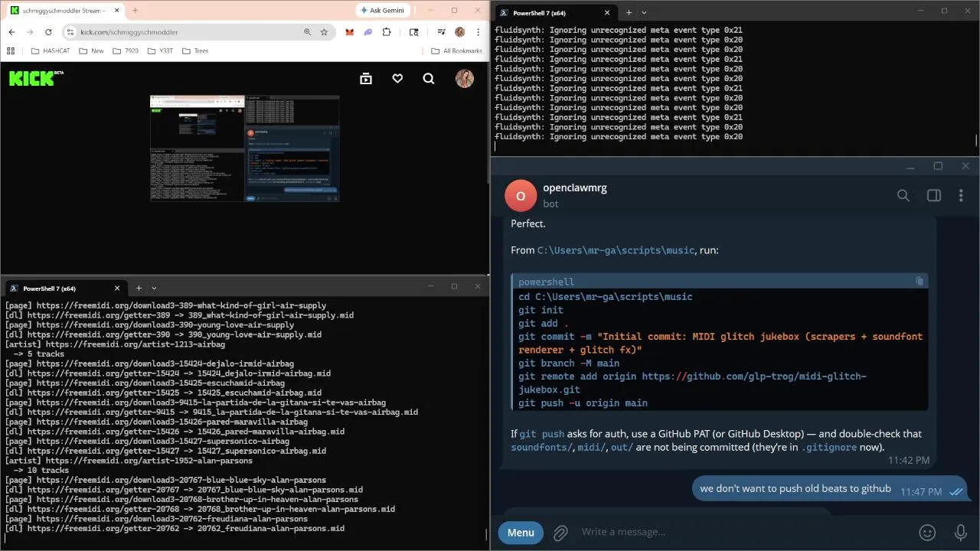This screenshot has width=980, height=551.
Task: Click the '-> 10 tracks' terminal line
Action: 41,471
